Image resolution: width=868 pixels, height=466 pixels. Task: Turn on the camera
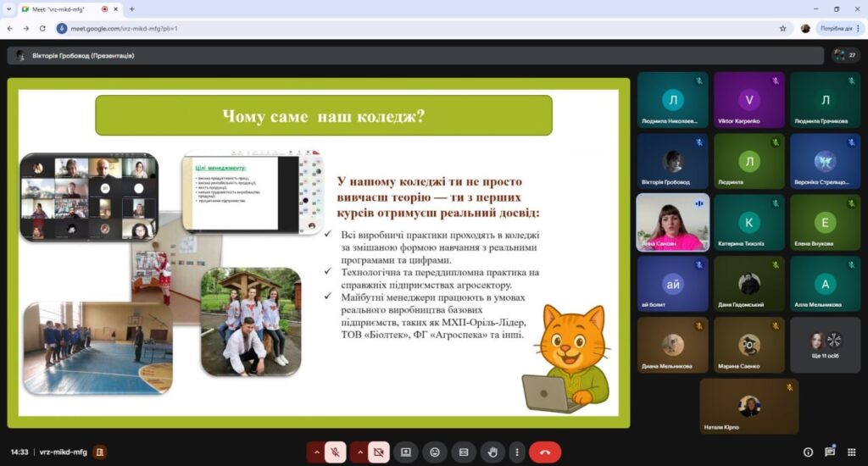[x=378, y=452]
